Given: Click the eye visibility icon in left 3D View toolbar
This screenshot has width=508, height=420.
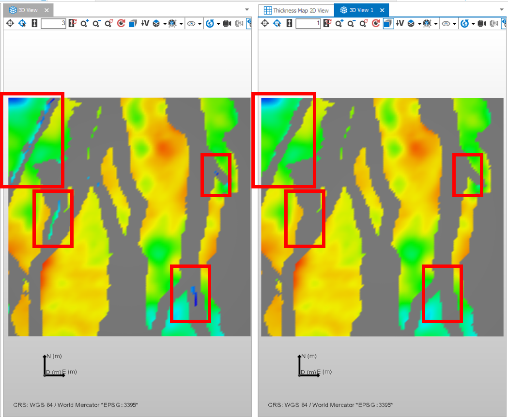Looking at the screenshot, I should 191,23.
